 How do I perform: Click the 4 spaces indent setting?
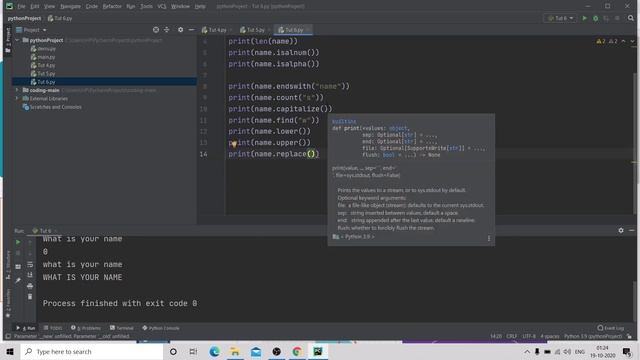point(550,336)
